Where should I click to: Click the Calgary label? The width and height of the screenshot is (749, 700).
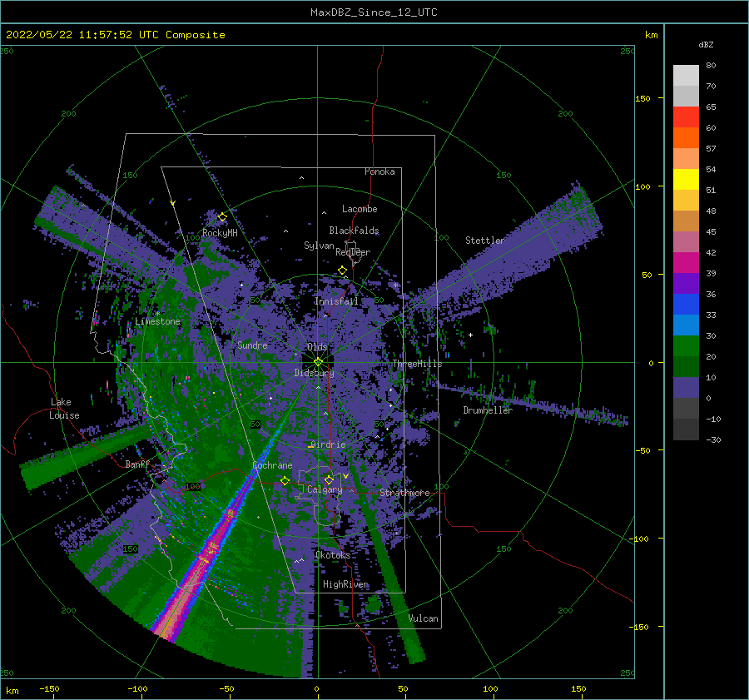tap(325, 489)
